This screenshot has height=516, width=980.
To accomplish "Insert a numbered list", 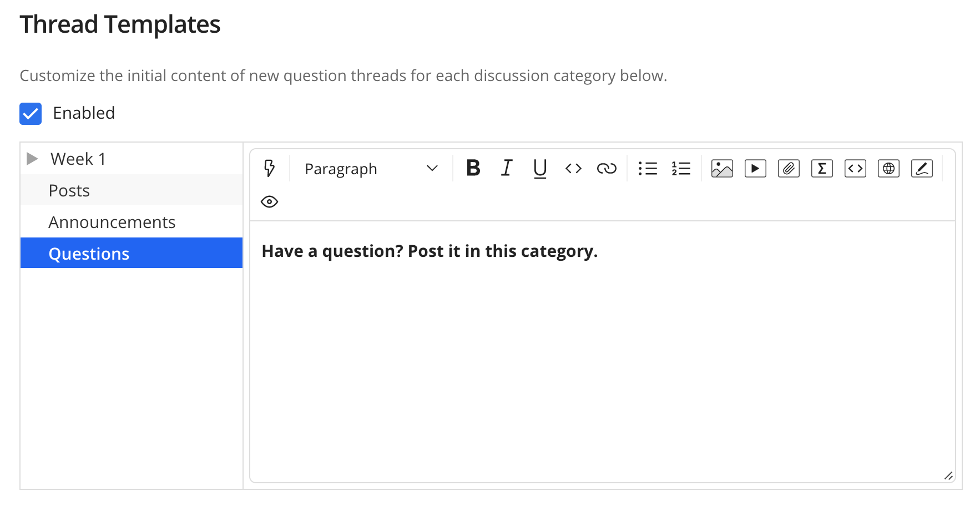I will pyautogui.click(x=681, y=168).
